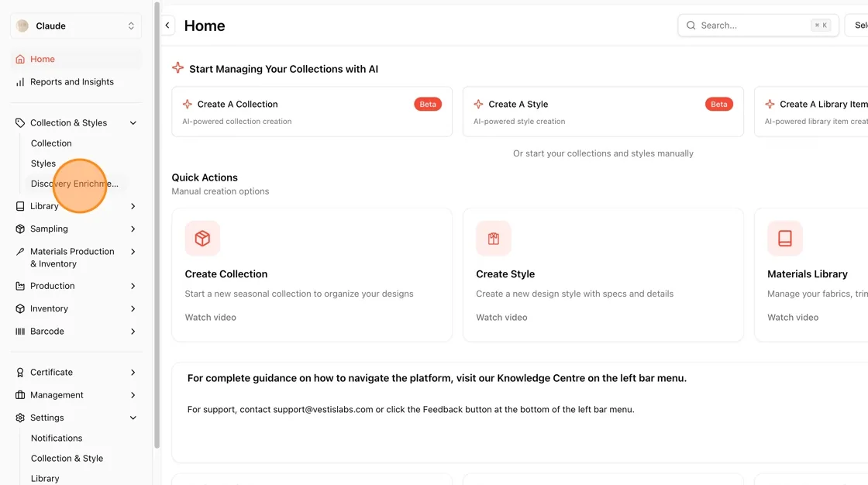Click the search magnifier icon
Screen dimensions: 868x485
point(691,26)
